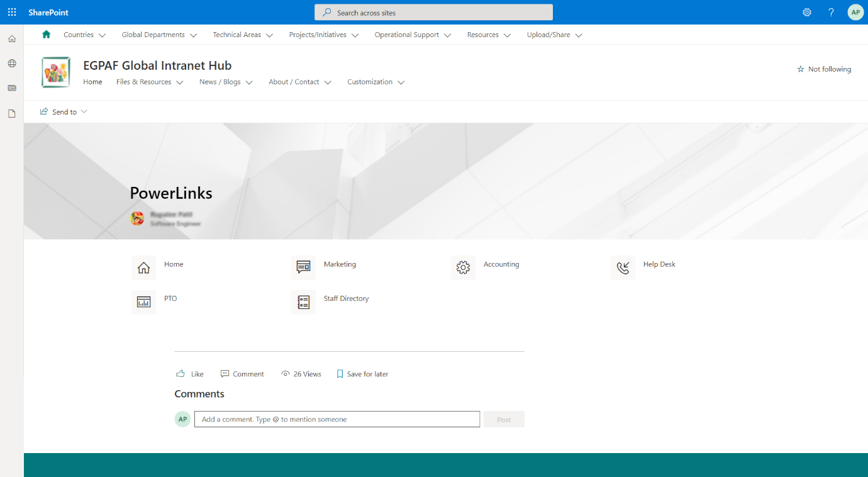Open the SharePoint app launcher waffle
The image size is (868, 477).
pyautogui.click(x=12, y=12)
